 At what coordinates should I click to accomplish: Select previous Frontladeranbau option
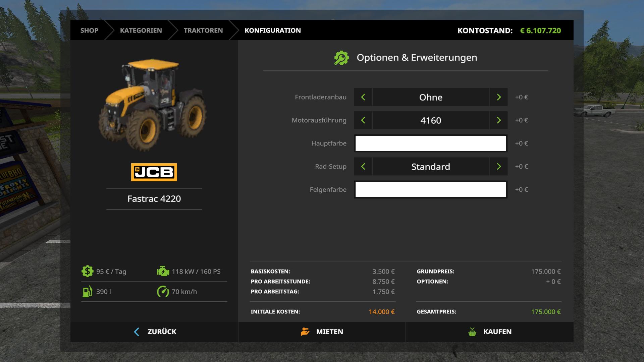tap(363, 97)
